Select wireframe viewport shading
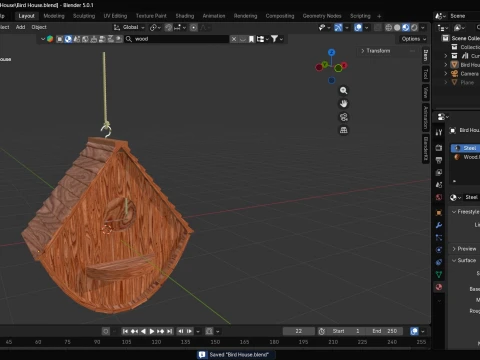 click(x=389, y=27)
